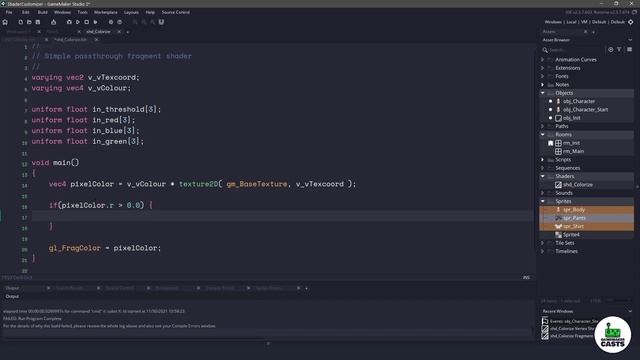Run the game with outlined play icon
Image resolution: width=640 pixels, height=360 pixels.
click(x=78, y=22)
